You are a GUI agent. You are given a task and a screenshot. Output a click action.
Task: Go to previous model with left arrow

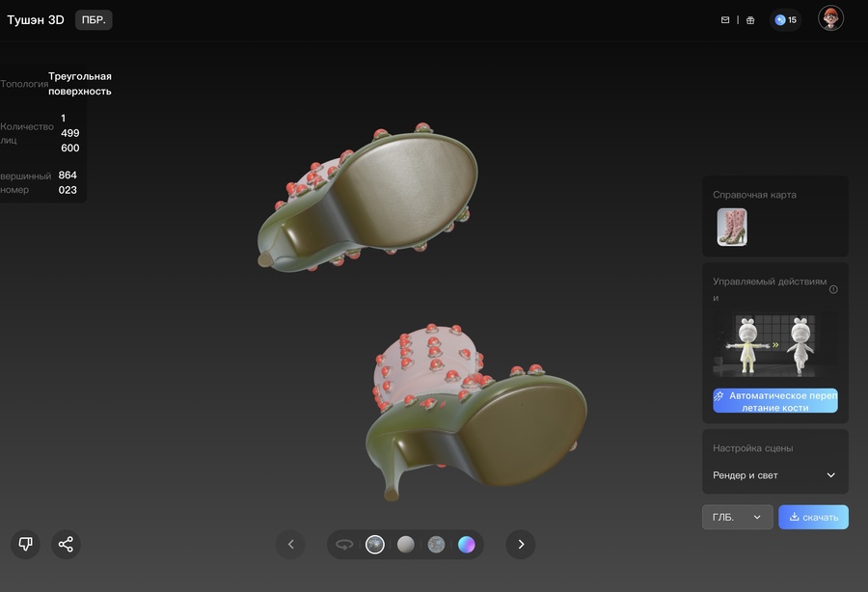(x=290, y=544)
